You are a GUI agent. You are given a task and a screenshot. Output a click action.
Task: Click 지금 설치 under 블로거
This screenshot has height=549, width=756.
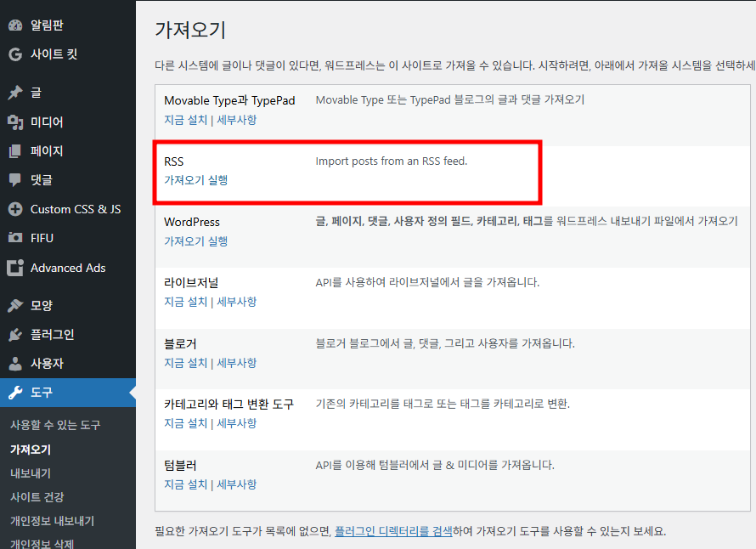click(186, 363)
